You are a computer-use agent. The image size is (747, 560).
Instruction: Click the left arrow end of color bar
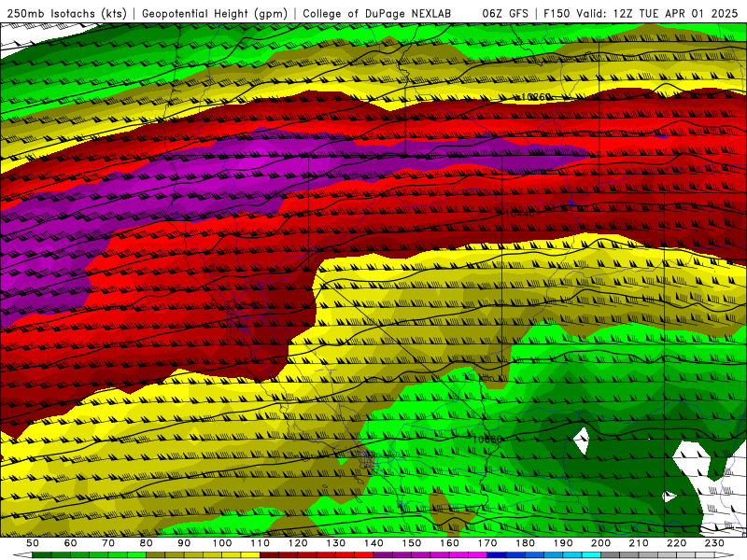point(22,555)
